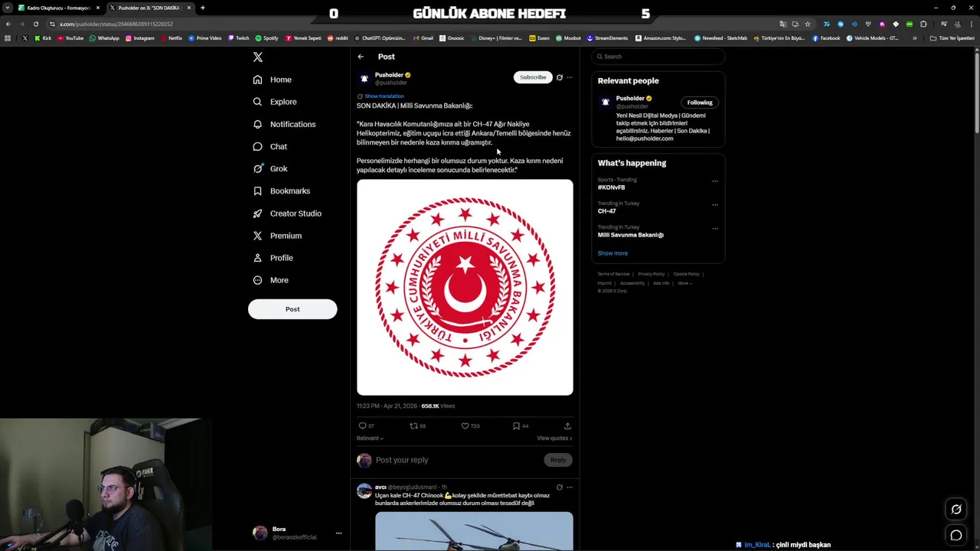Click the X search box
Image resolution: width=980 pixels, height=551 pixels.
pos(659,57)
